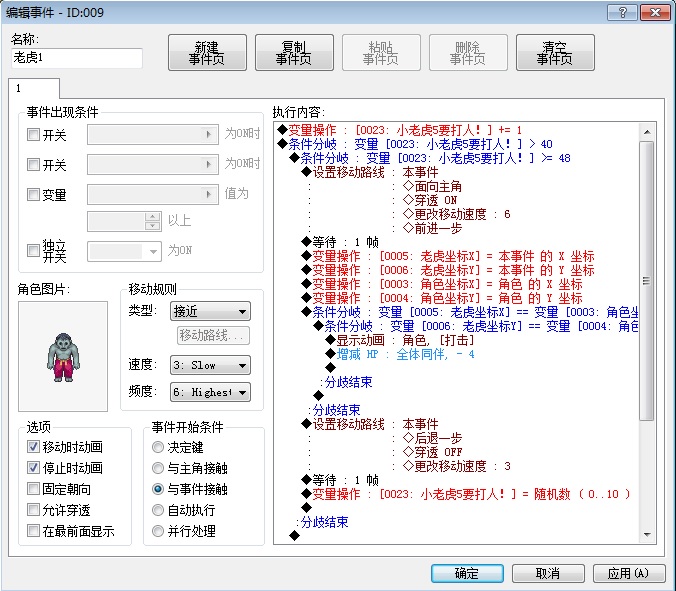The image size is (676, 591).
Task: Select the ◇穿透 OFF move route line
Action: tap(432, 452)
